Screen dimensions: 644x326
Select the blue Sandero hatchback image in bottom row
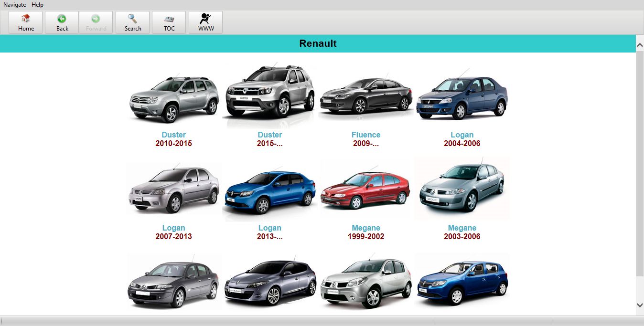click(x=462, y=282)
